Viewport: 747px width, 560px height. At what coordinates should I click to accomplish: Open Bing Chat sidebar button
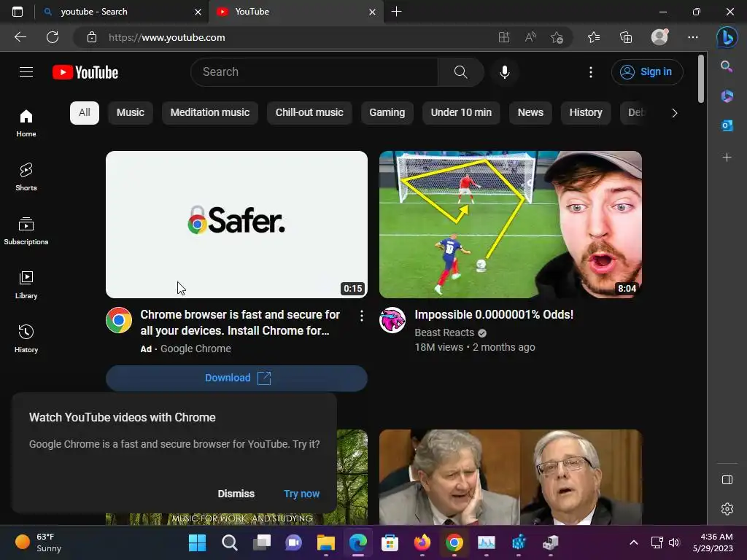click(x=727, y=37)
